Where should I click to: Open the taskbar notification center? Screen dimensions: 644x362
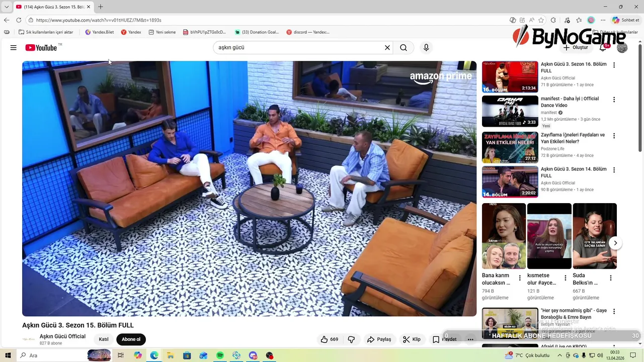pyautogui.click(x=633, y=355)
